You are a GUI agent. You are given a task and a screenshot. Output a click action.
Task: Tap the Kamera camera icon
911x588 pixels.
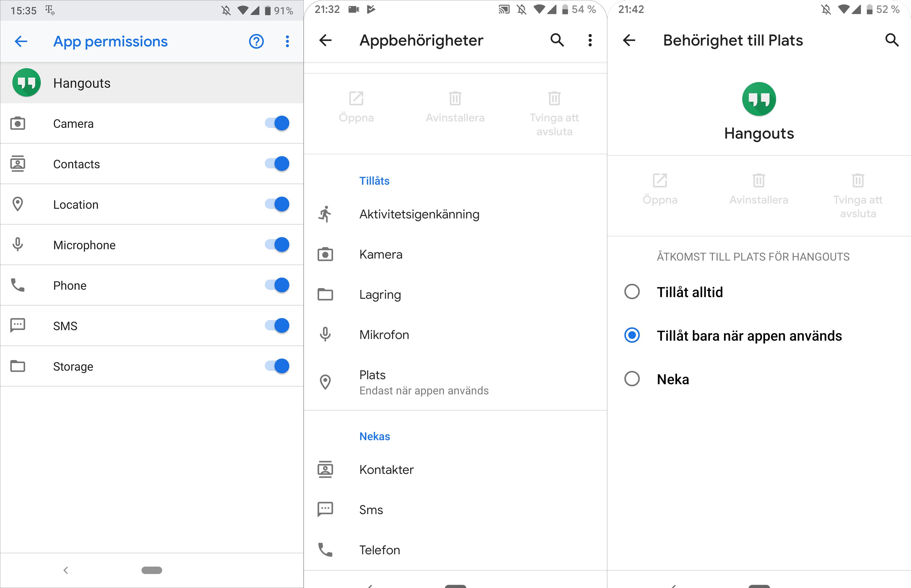point(325,254)
